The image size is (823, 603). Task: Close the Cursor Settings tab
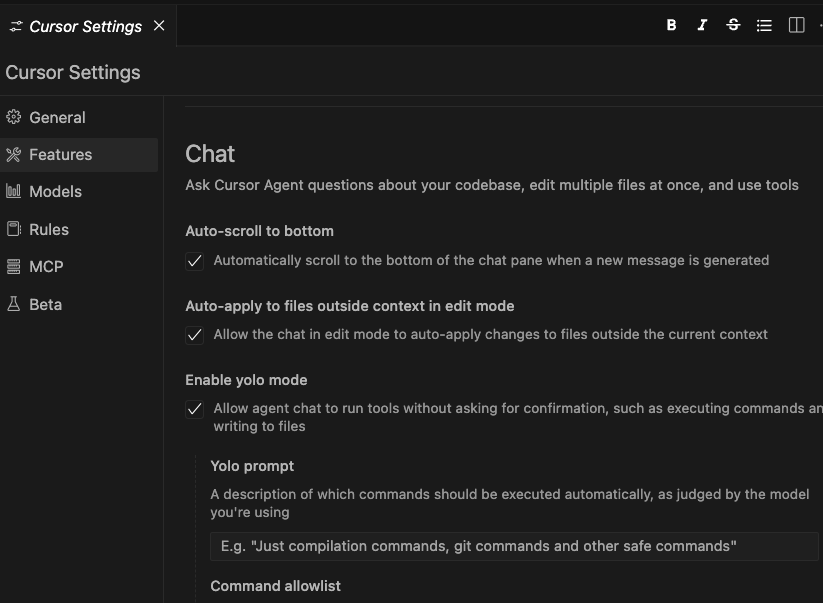[159, 26]
